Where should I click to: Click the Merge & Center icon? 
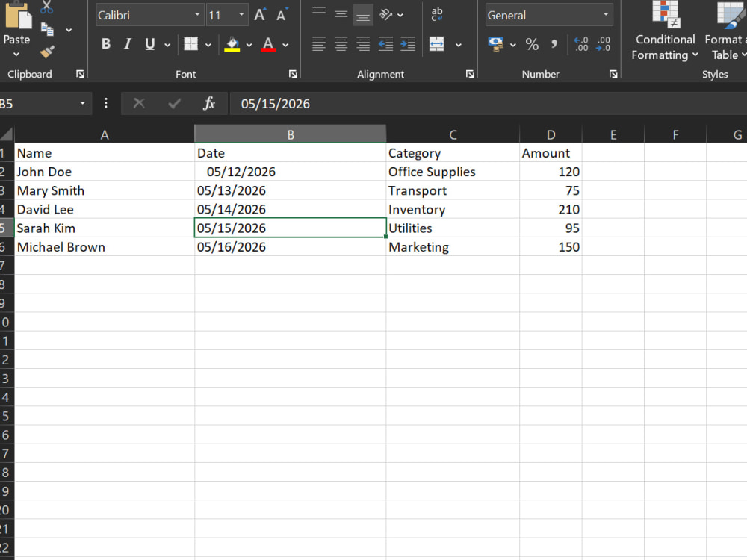(x=437, y=44)
